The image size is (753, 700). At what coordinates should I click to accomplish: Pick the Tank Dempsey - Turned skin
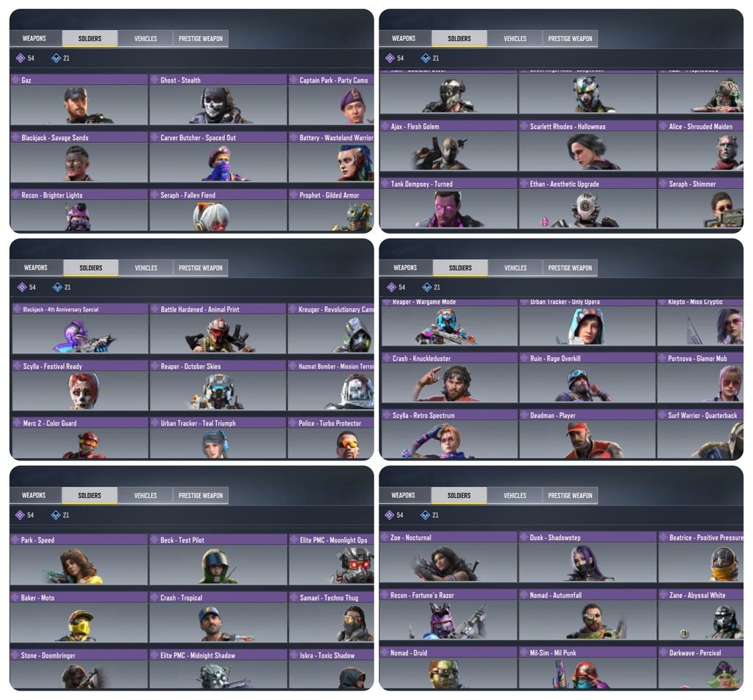(x=448, y=203)
